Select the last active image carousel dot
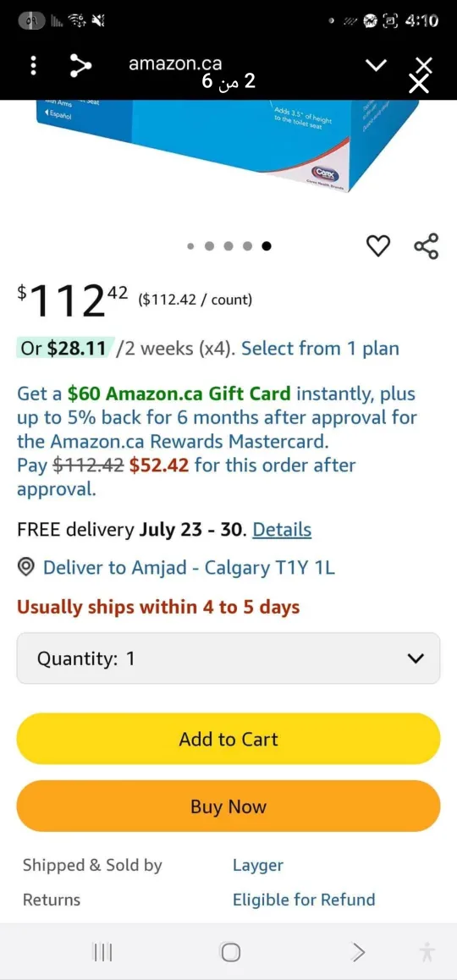The width and height of the screenshot is (457, 980). pyautogui.click(x=267, y=246)
